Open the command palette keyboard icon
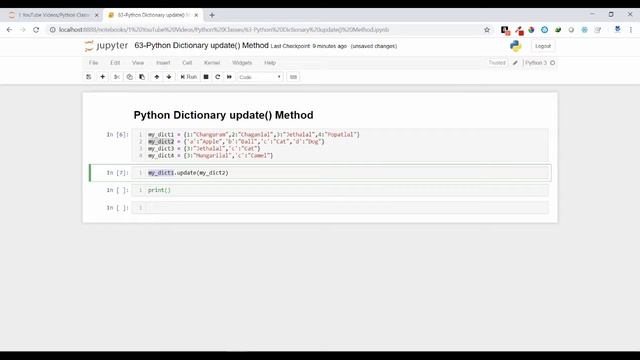The height and width of the screenshot is (360, 640). (x=293, y=77)
